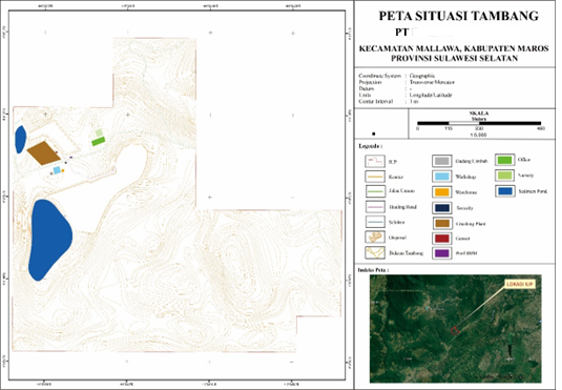Select the grey Gudang Limbah swatch
Image resolution: width=562 pixels, height=390 pixels.
(442, 161)
